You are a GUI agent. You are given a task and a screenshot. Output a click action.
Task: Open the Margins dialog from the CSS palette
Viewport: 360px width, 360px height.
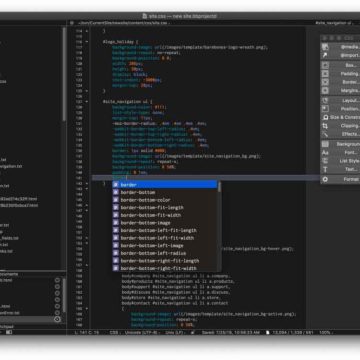[341, 90]
